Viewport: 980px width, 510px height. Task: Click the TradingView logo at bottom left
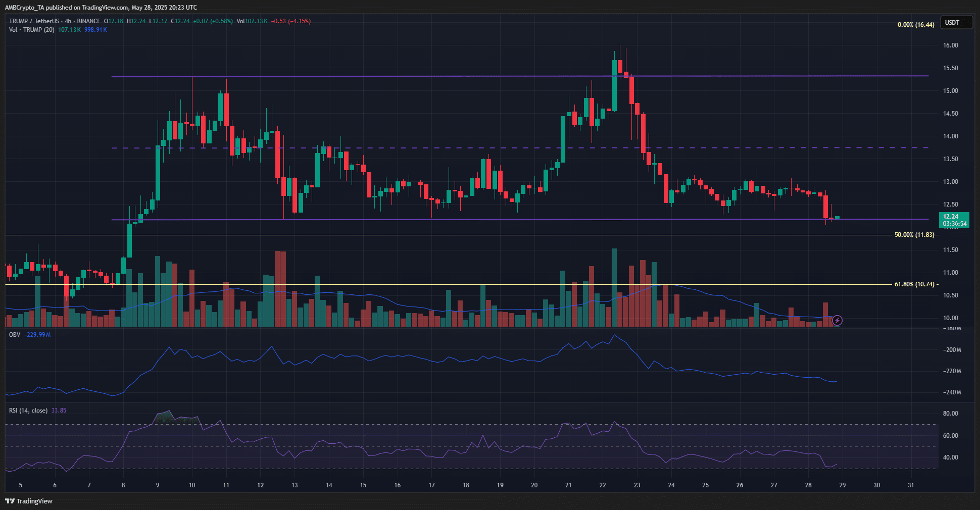pyautogui.click(x=29, y=501)
